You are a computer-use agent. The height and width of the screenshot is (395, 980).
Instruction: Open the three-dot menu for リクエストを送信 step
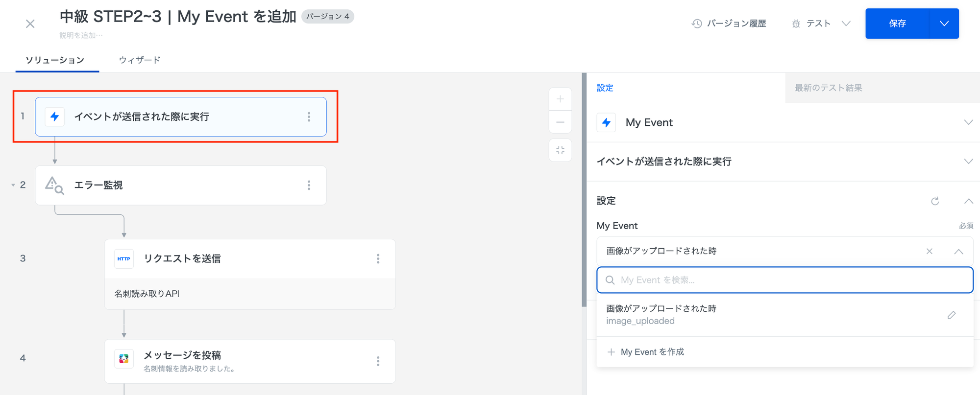(x=378, y=259)
